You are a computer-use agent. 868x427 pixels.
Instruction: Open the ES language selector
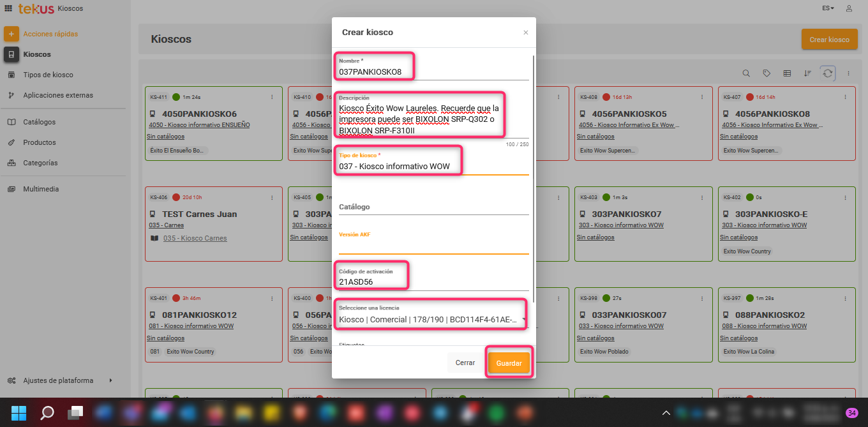[x=828, y=8]
